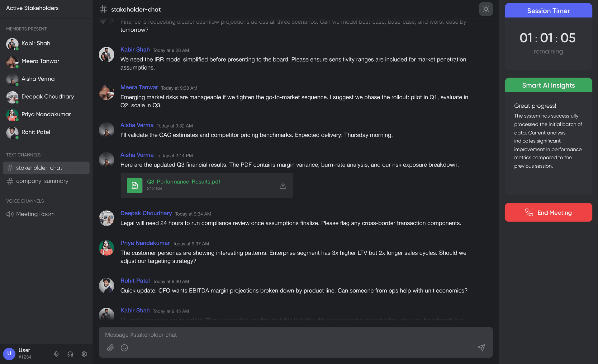Click the paperclip attach file icon
The height and width of the screenshot is (364, 598).
tap(111, 348)
